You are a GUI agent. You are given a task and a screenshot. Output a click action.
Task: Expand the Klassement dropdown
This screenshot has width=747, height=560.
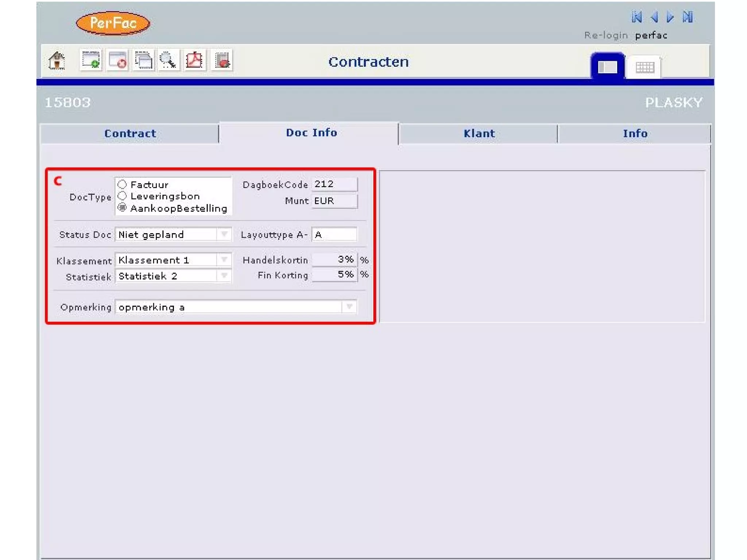point(224,260)
